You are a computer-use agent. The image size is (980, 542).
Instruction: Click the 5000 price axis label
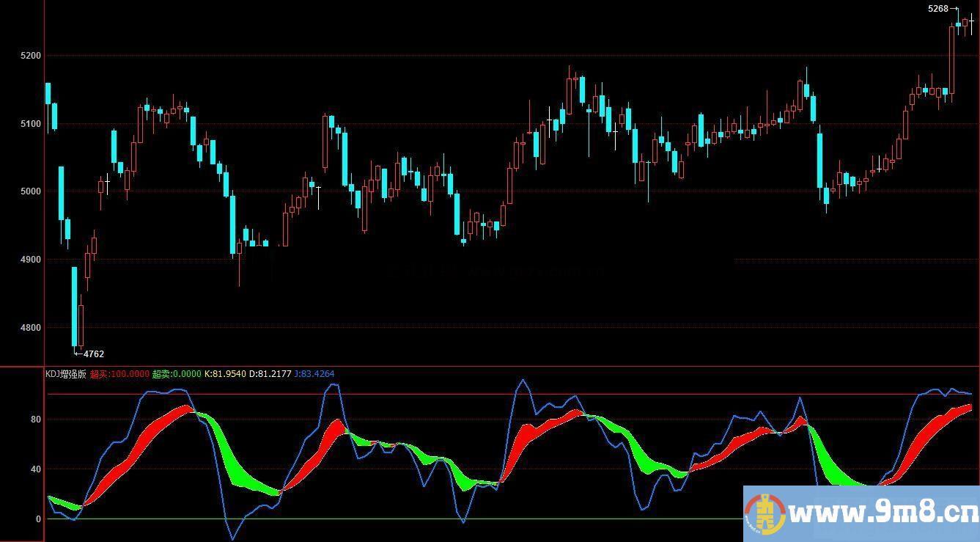(31, 191)
